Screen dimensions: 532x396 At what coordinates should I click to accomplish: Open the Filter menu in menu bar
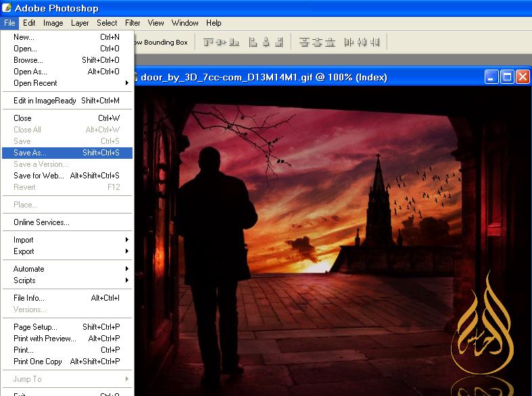132,23
